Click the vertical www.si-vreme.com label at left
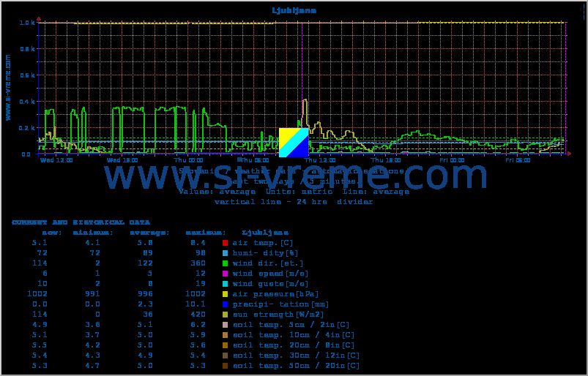Image resolution: width=588 pixels, height=376 pixels. coord(8,86)
